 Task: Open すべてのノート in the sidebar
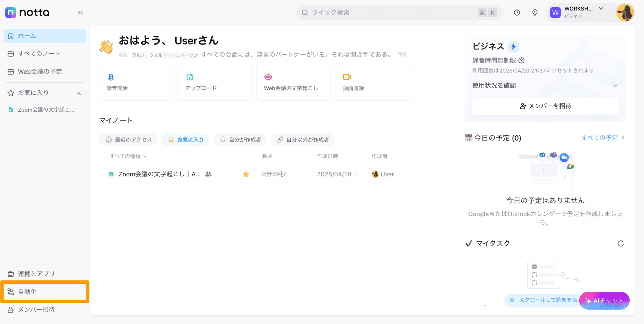pyautogui.click(x=45, y=54)
